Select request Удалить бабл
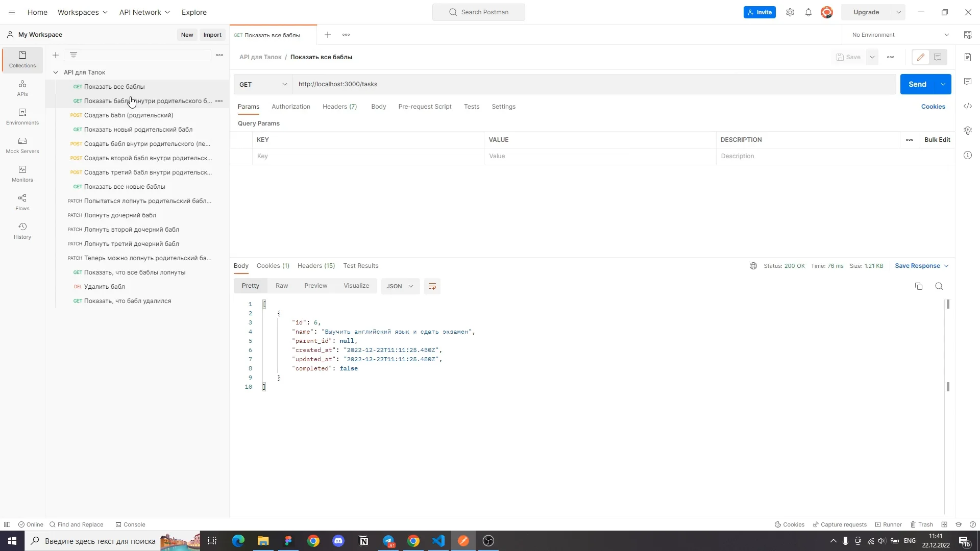980x551 pixels. (105, 287)
